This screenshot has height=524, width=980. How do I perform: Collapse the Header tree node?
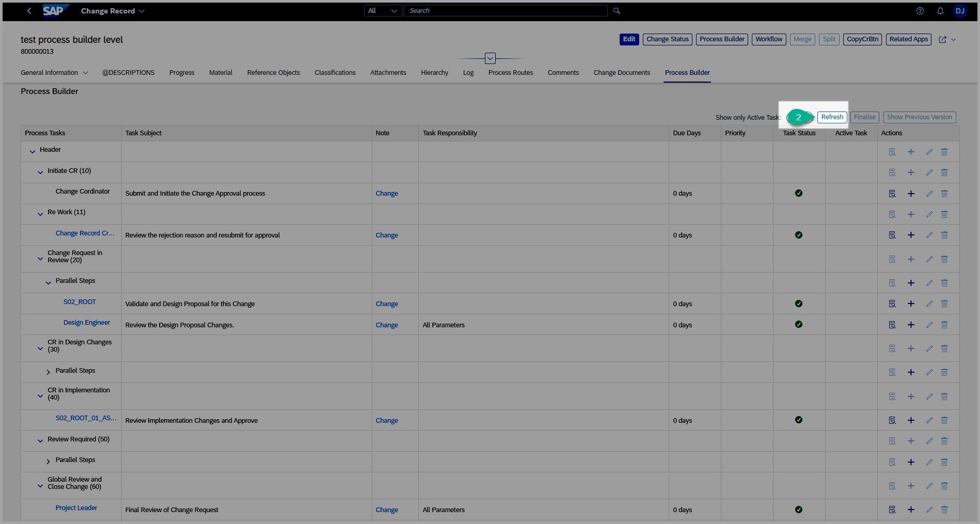[x=33, y=151]
